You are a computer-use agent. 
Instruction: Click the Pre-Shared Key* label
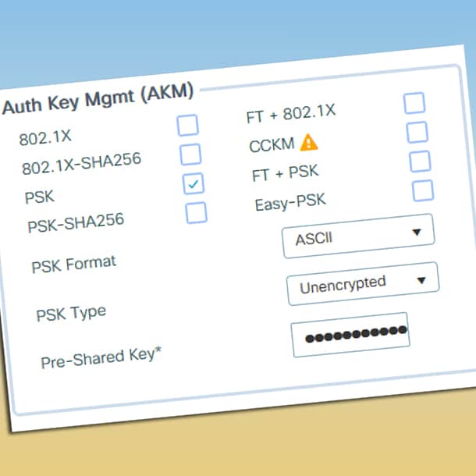(101, 358)
